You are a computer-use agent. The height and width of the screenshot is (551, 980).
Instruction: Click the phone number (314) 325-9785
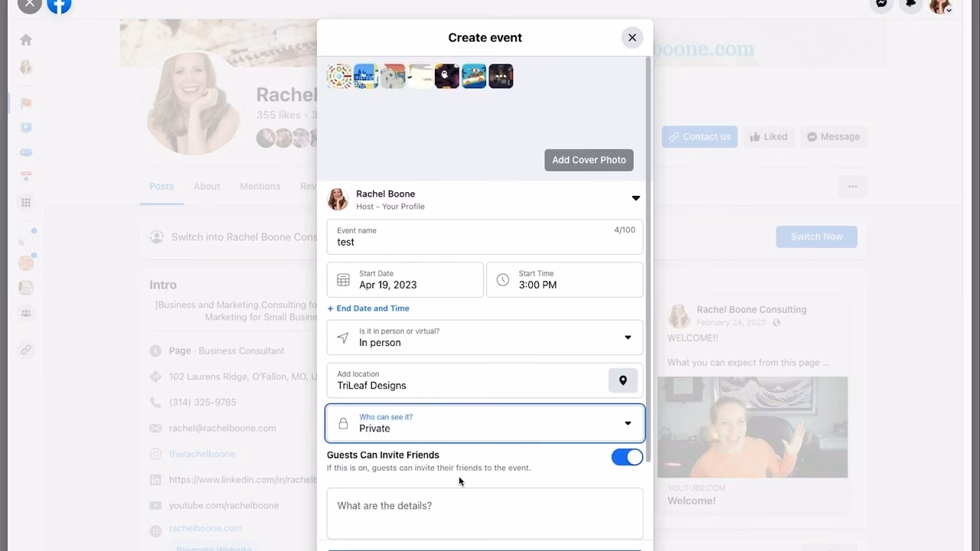(203, 403)
